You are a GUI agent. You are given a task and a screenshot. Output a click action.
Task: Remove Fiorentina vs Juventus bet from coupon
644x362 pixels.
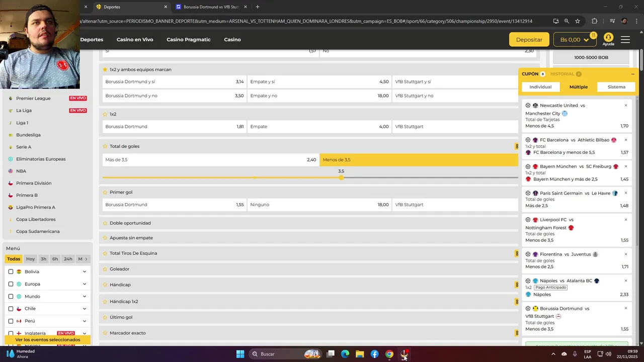pyautogui.click(x=626, y=254)
